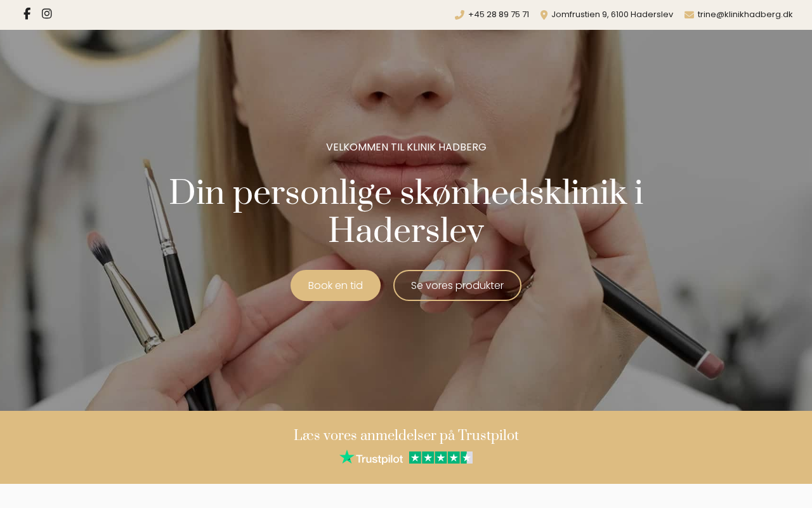This screenshot has height=508, width=812.
Task: Click the phone handset icon
Action: (x=459, y=15)
